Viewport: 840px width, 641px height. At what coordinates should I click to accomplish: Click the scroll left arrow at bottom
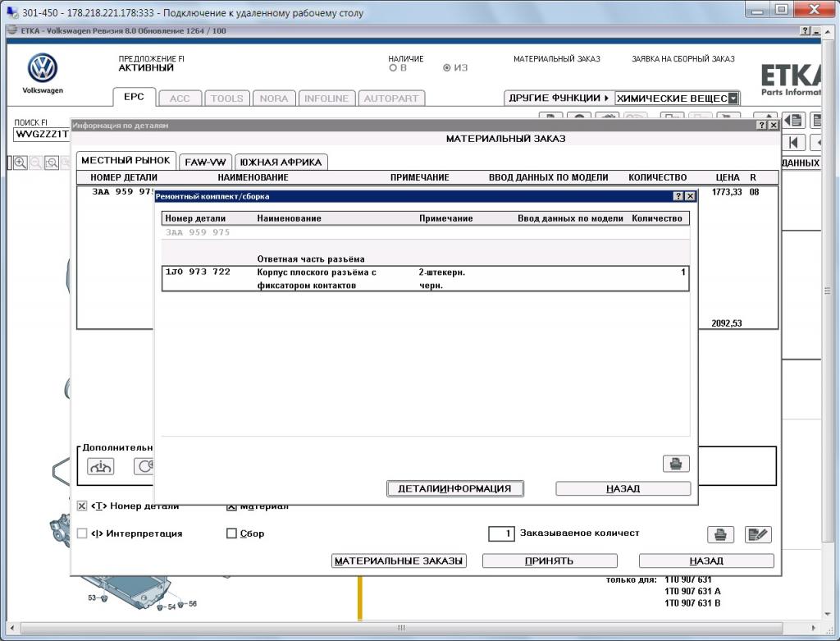click(12, 628)
